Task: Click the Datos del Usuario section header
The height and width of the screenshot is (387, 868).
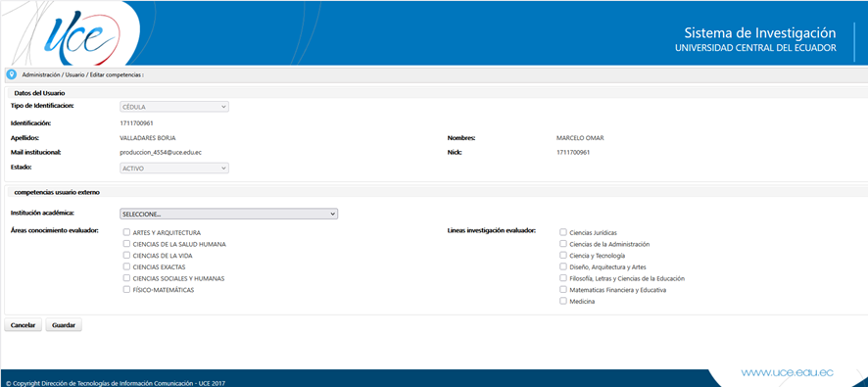Action: (40, 93)
